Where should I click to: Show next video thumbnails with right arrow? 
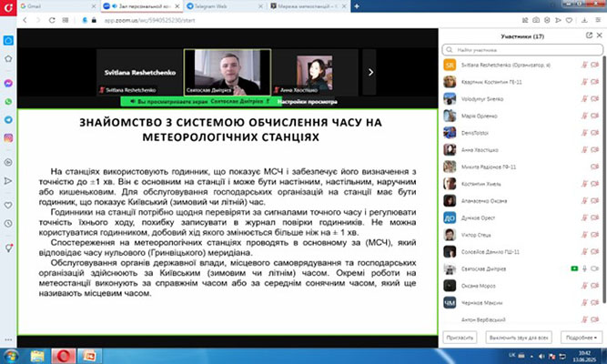369,71
